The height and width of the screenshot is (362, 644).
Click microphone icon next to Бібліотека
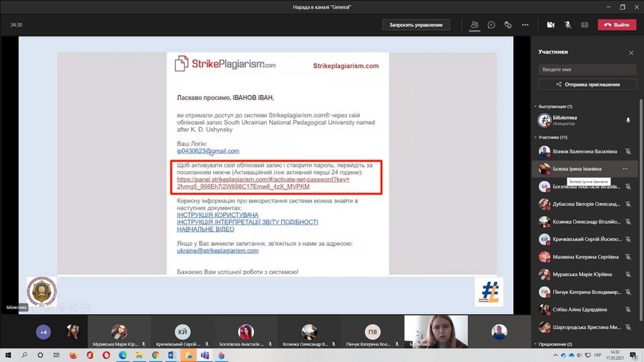[x=628, y=120]
